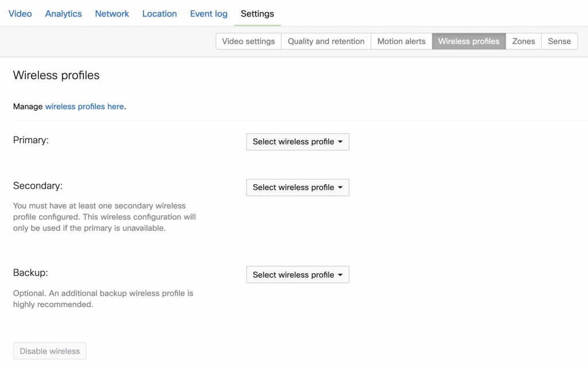Go to the Network tab
Viewport: 588px width, 369px height.
(x=112, y=13)
